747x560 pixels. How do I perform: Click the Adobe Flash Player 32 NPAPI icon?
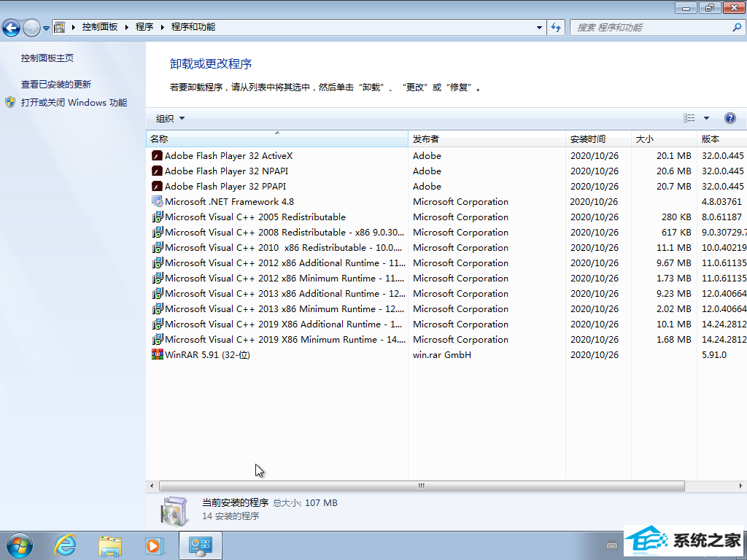pos(157,171)
